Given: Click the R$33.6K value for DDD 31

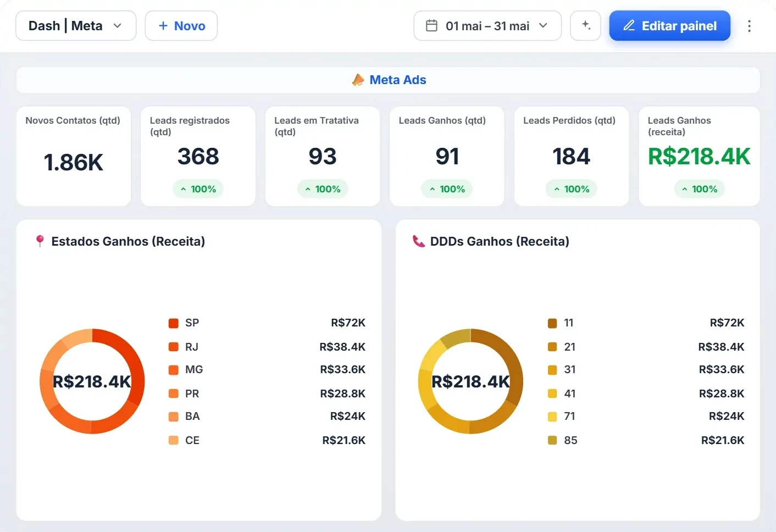Looking at the screenshot, I should pos(722,370).
